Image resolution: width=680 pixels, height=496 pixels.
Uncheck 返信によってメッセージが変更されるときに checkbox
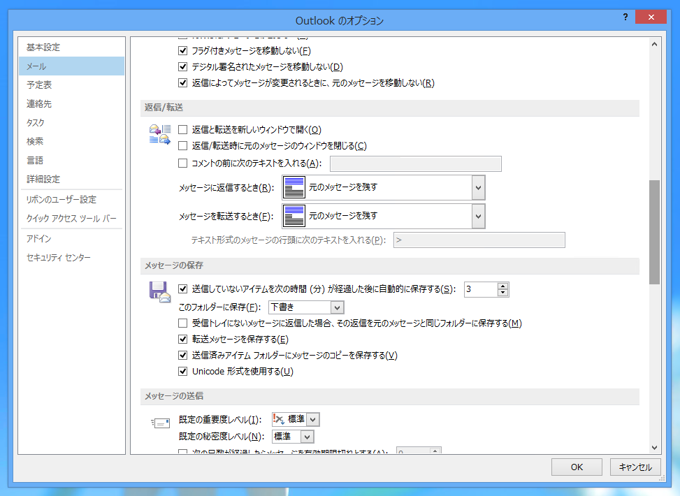point(183,83)
